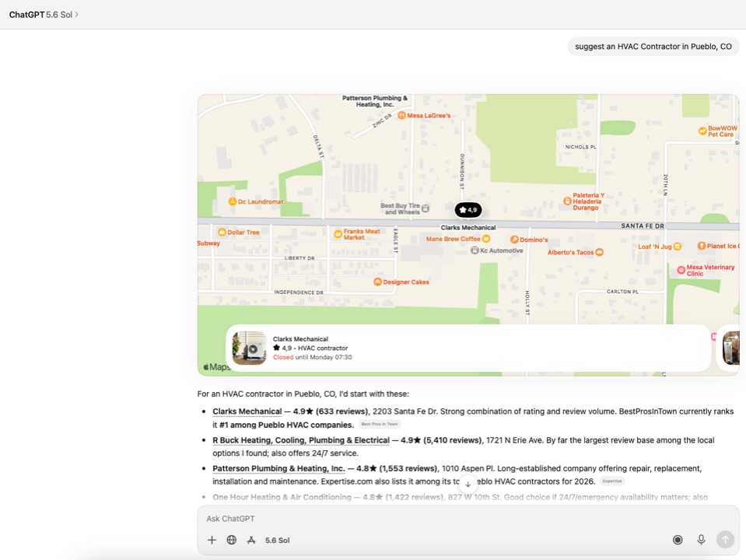Image resolution: width=746 pixels, height=560 pixels.
Task: Open One Hour Heating & Air Conditioning link
Action: pos(282,497)
